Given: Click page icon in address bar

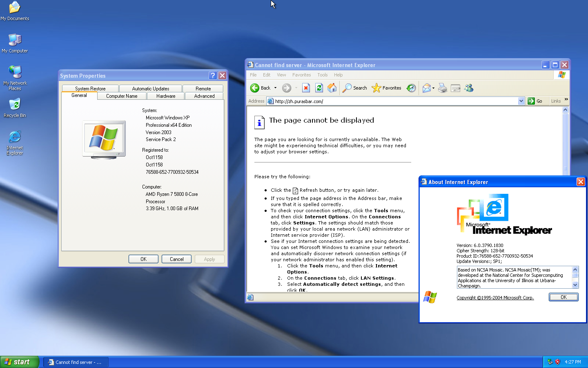Looking at the screenshot, I should [270, 101].
